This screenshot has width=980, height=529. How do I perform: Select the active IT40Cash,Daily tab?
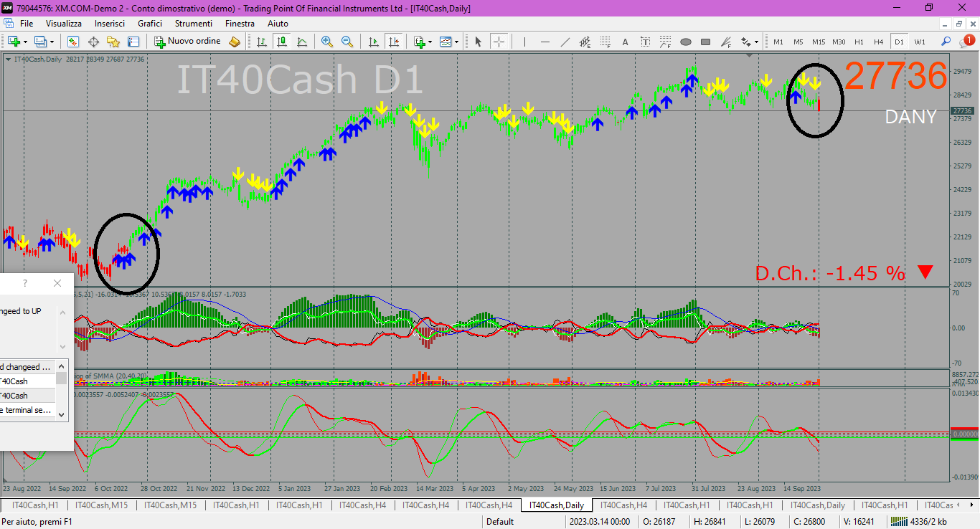556,505
